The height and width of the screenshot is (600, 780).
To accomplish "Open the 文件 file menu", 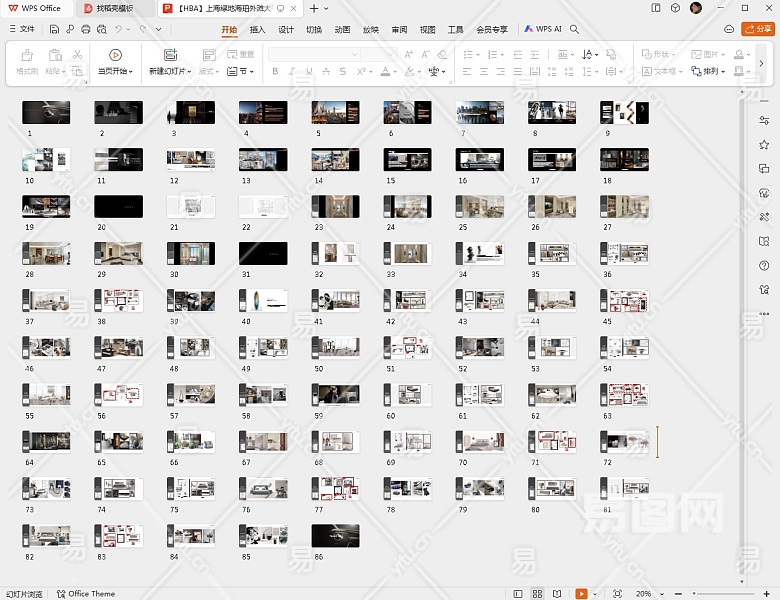I will click(22, 30).
